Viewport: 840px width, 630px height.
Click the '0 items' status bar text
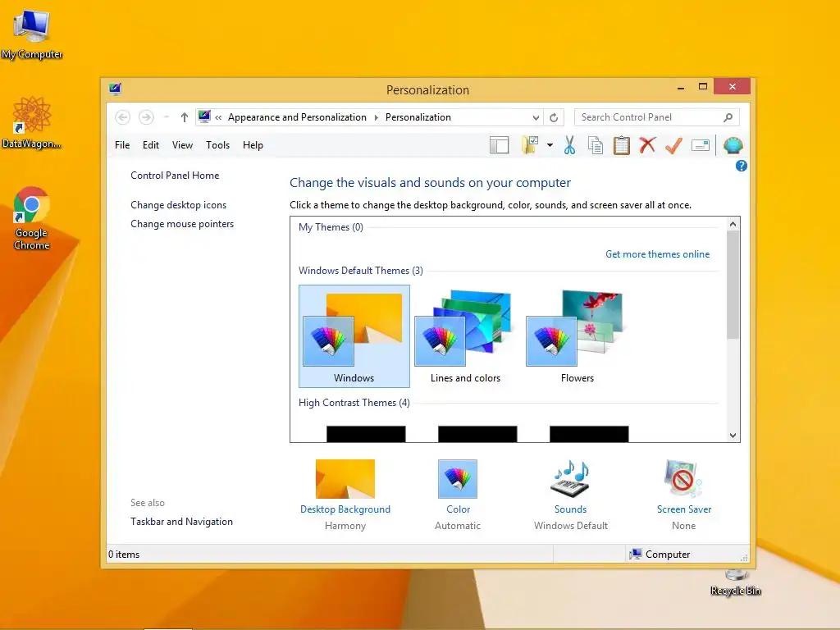(124, 555)
